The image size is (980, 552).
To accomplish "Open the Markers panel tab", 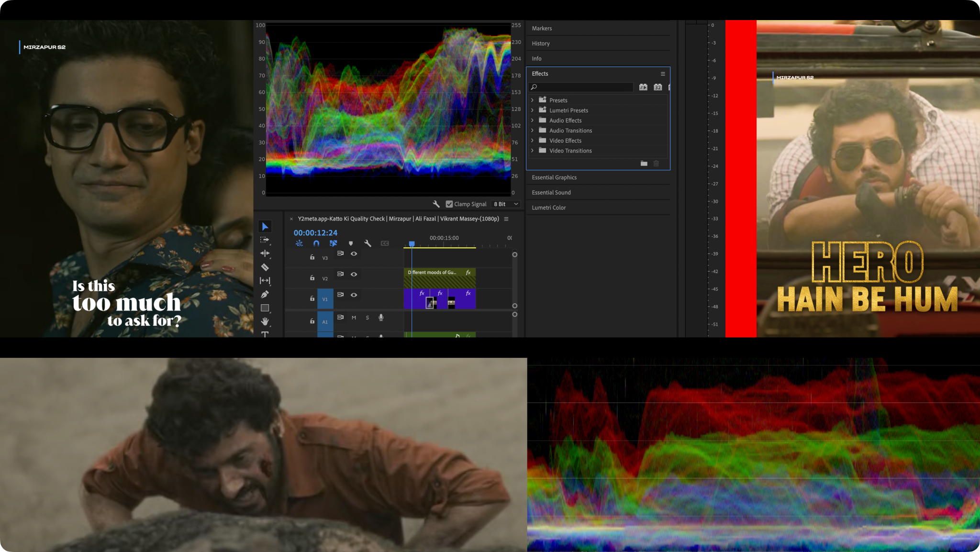I will 542,28.
